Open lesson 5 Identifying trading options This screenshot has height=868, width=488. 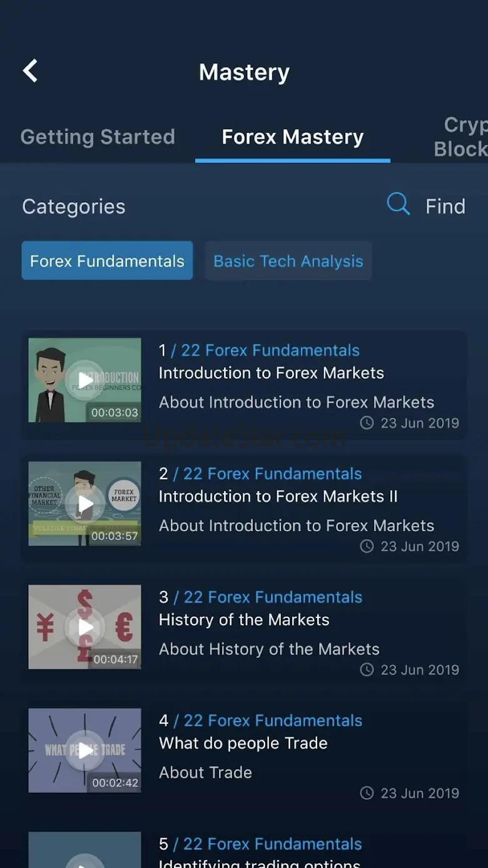(259, 863)
